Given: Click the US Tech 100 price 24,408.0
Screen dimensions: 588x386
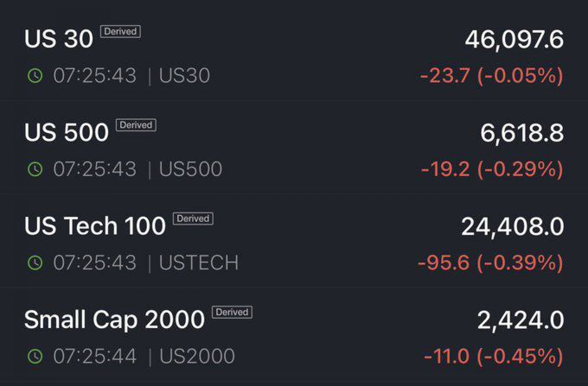Looking at the screenshot, I should click(x=512, y=227).
